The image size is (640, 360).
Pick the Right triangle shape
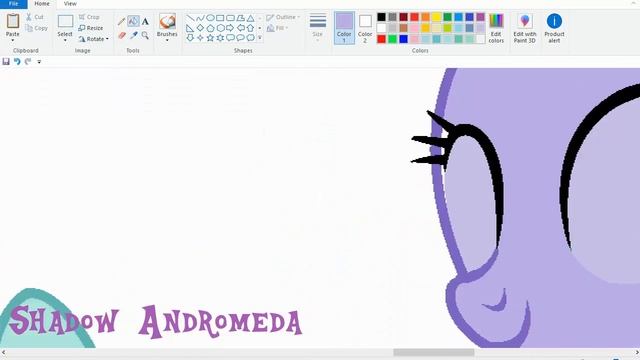coord(190,28)
